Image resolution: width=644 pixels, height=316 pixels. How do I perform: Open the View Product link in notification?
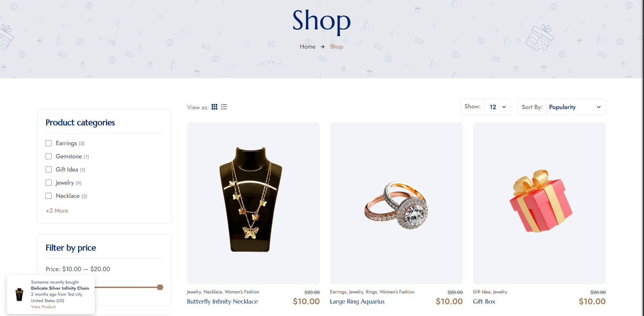point(43,307)
